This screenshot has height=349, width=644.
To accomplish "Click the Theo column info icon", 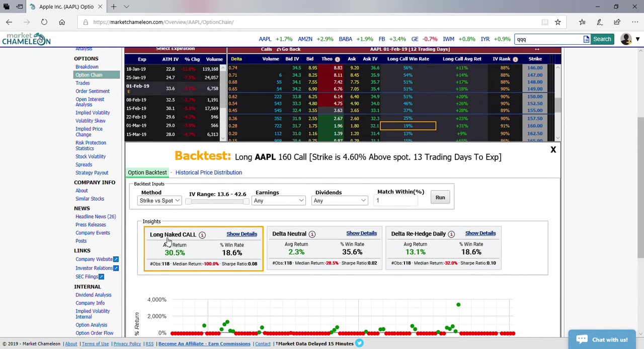I will (x=337, y=59).
